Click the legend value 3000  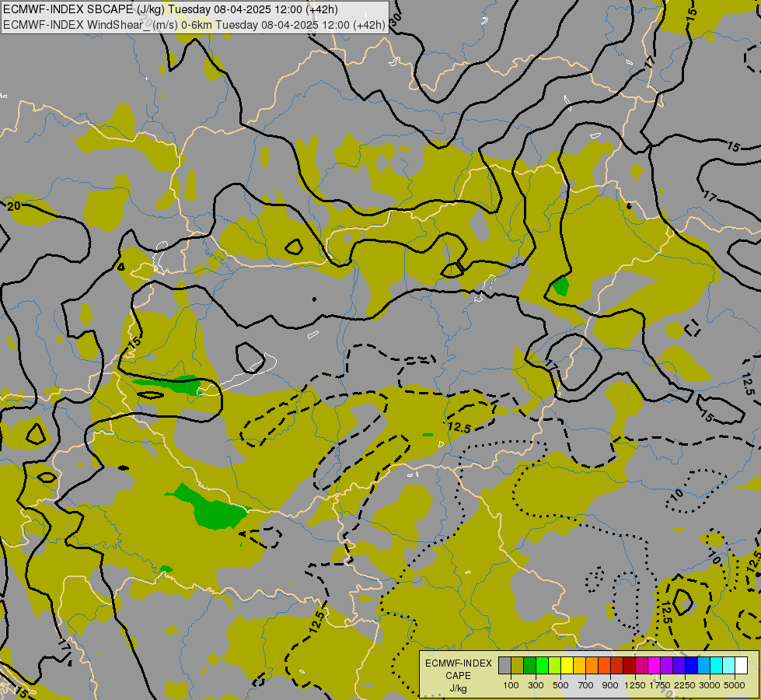point(710,685)
